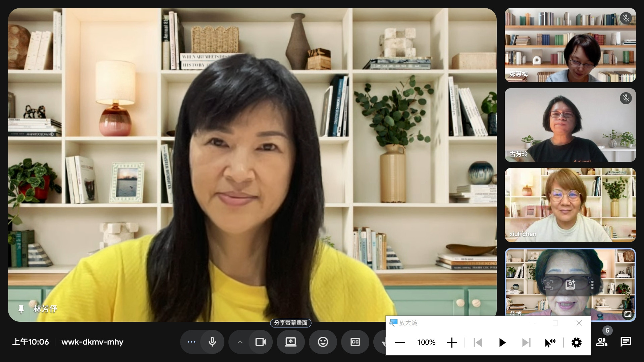Minimize the self-view tile with the corner icon
This screenshot has width=644, height=362.
(x=628, y=314)
